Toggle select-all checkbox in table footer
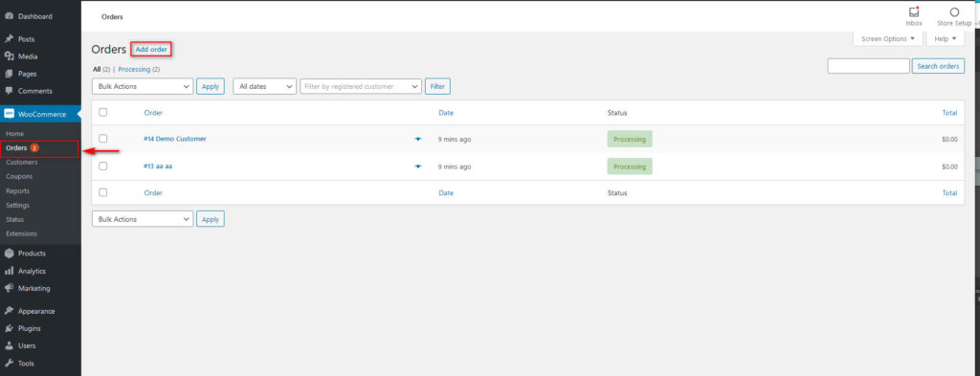980x376 pixels. click(103, 192)
